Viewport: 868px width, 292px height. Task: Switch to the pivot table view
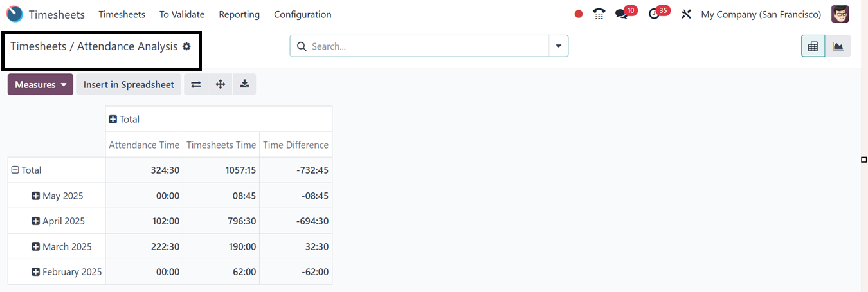pos(813,46)
